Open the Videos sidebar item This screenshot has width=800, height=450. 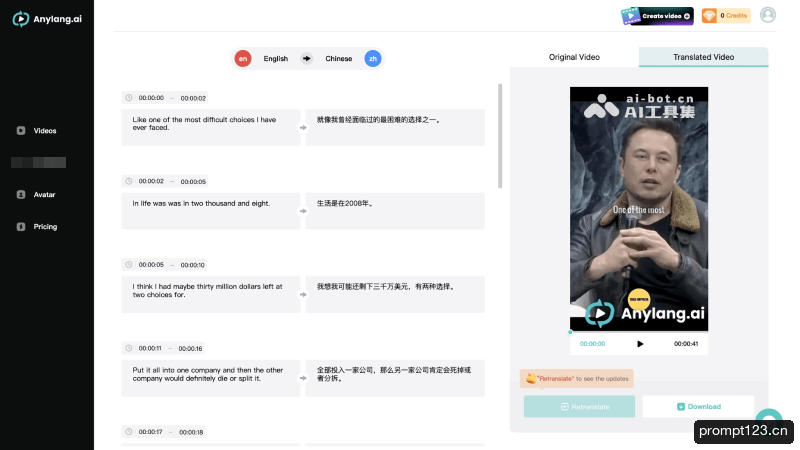(36, 131)
